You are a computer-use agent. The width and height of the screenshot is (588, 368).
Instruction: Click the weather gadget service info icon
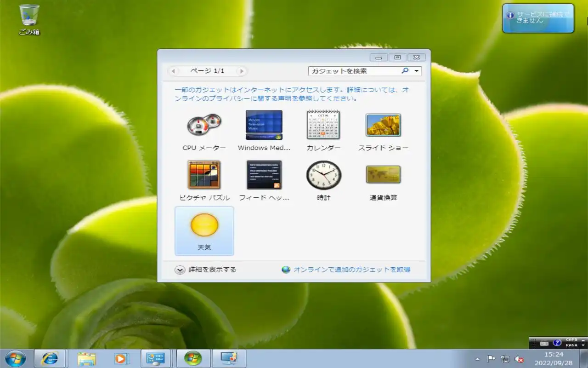point(510,15)
